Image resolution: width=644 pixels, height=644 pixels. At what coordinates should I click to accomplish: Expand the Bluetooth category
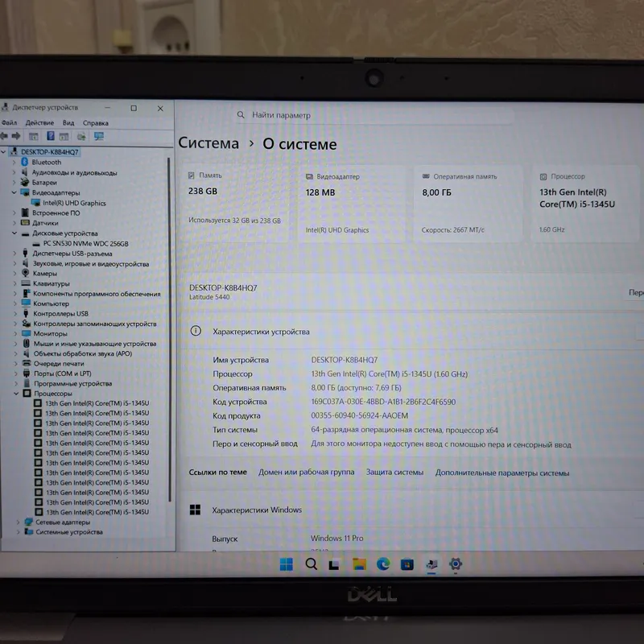14,162
